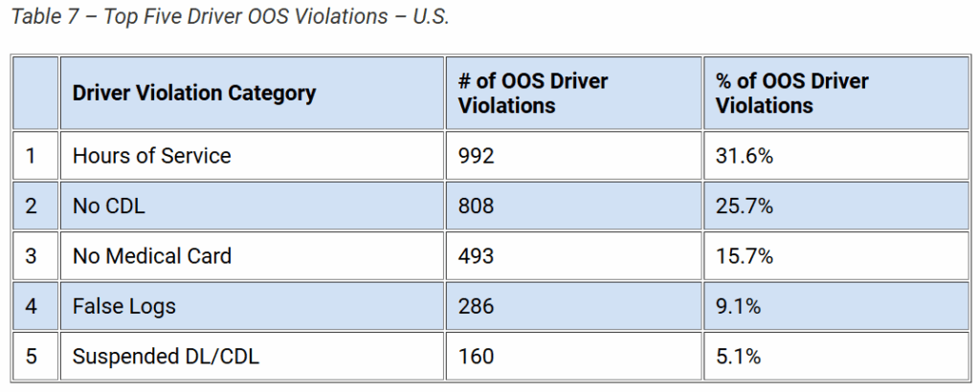The width and height of the screenshot is (980, 392).
Task: Click the Suspended DL/CDL cell
Action: pyautogui.click(x=166, y=357)
